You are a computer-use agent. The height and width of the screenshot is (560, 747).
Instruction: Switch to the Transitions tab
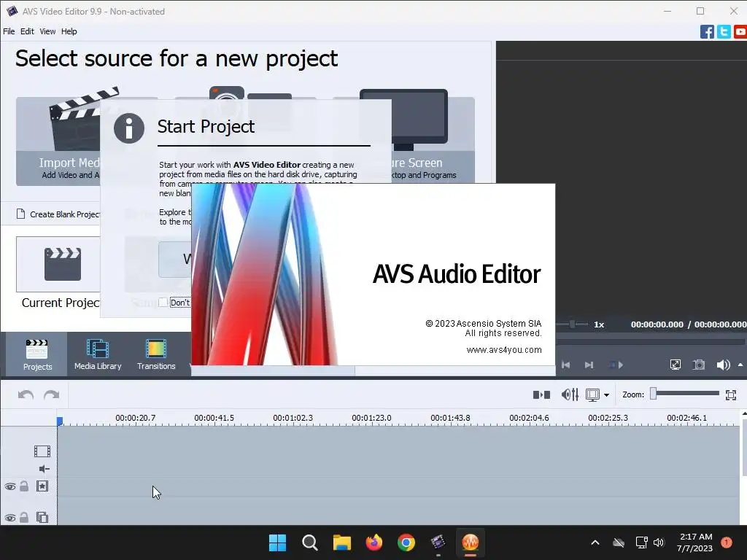tap(156, 354)
